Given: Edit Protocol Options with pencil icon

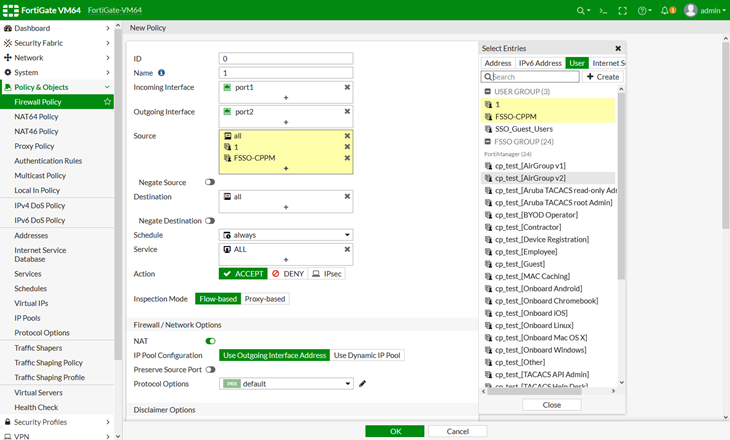Looking at the screenshot, I should (362, 384).
